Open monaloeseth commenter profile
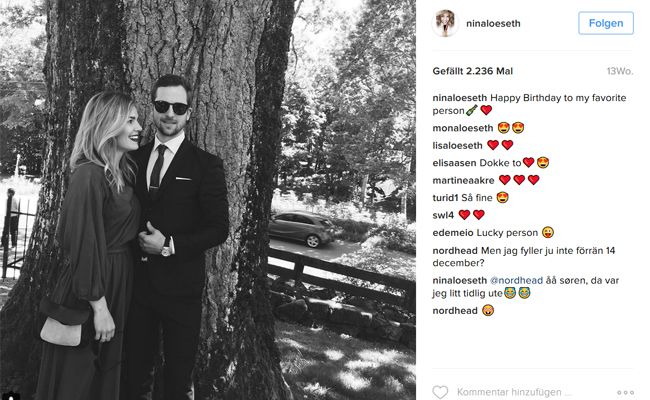This screenshot has height=400, width=650. [463, 128]
